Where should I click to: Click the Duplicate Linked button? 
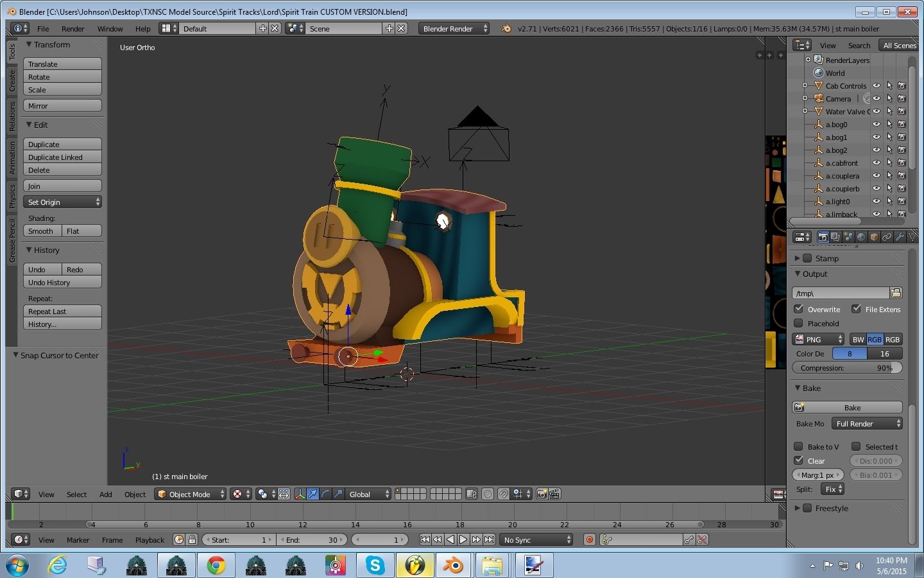click(x=63, y=157)
